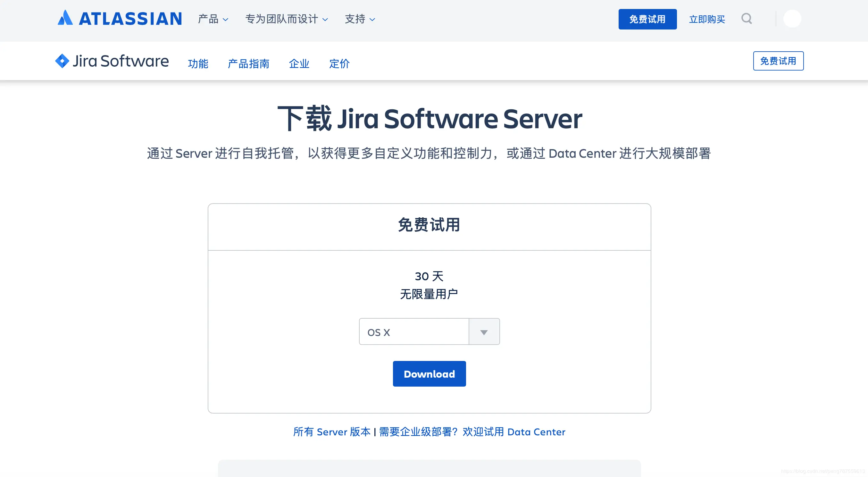Click the avatar placeholder in top right
Image resolution: width=868 pixels, height=477 pixels.
793,19
